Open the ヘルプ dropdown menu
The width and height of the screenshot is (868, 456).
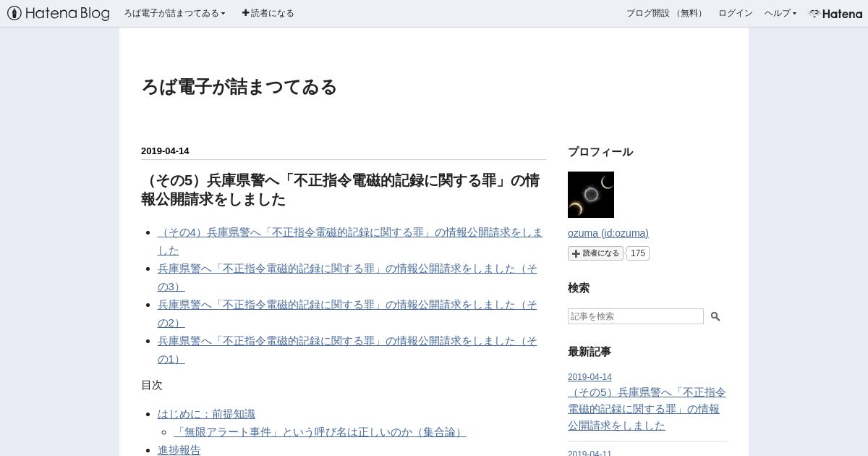pyautogui.click(x=780, y=13)
